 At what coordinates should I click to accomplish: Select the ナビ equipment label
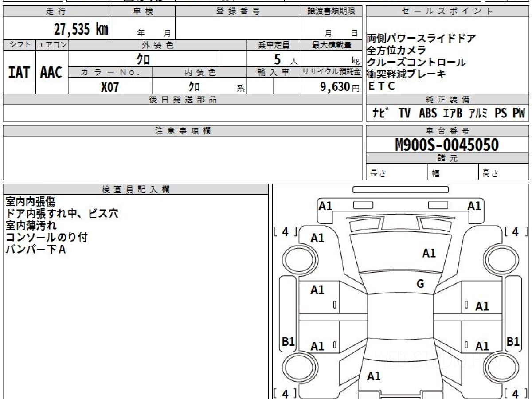(381, 113)
